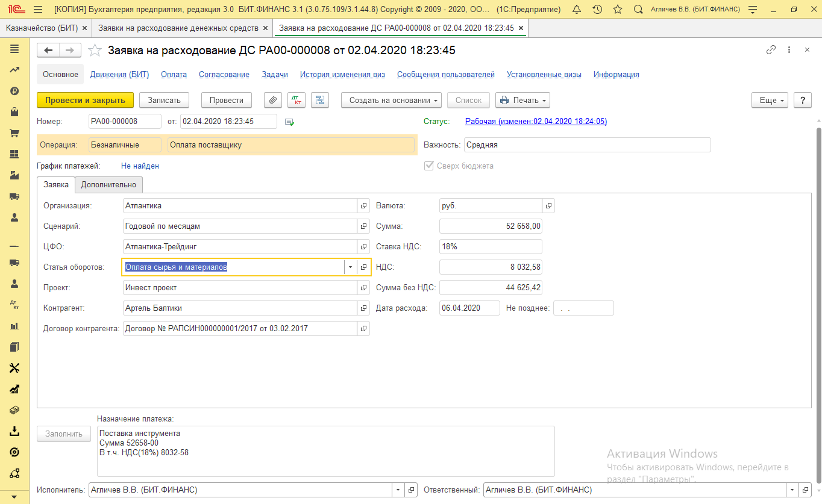
Task: Open the Создать на основании dropdown
Action: point(391,101)
